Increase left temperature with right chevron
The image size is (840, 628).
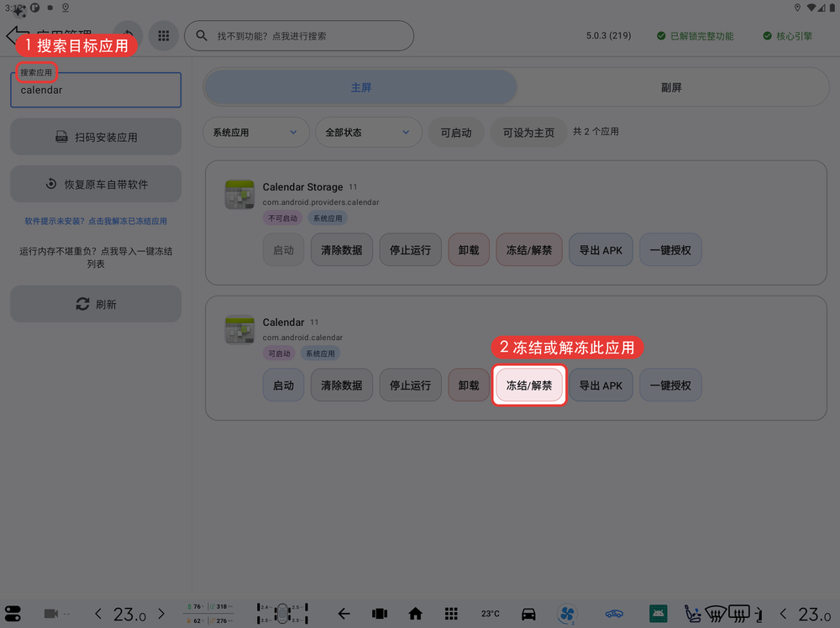click(161, 614)
